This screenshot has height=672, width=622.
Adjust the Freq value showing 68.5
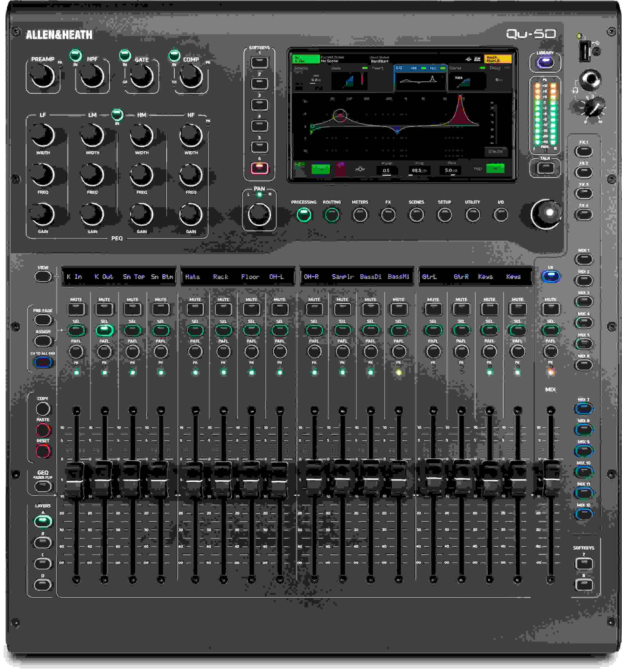pyautogui.click(x=420, y=170)
